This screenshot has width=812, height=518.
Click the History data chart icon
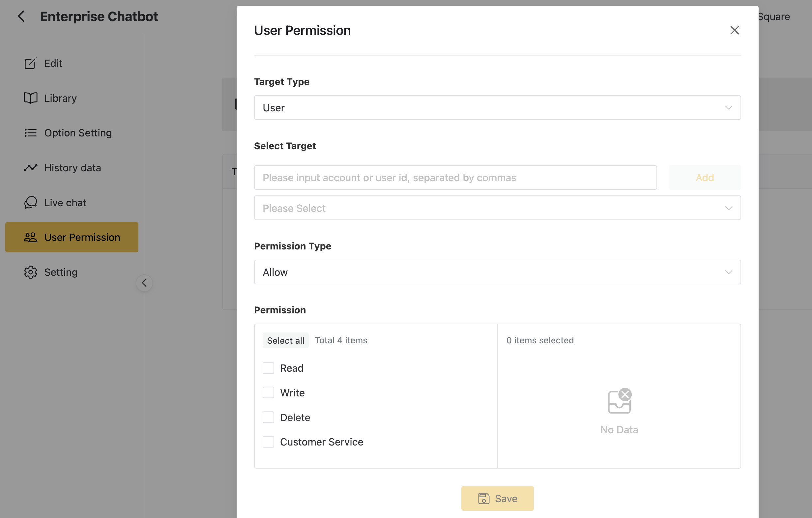tap(30, 168)
